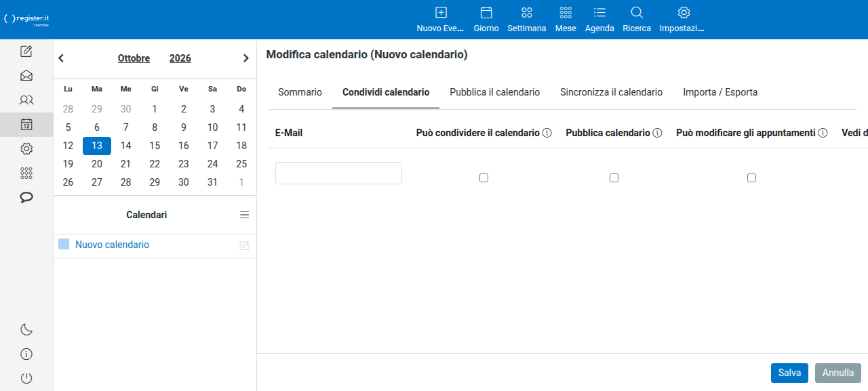Select day 5 in mini calendar
The width and height of the screenshot is (868, 391).
(x=68, y=127)
